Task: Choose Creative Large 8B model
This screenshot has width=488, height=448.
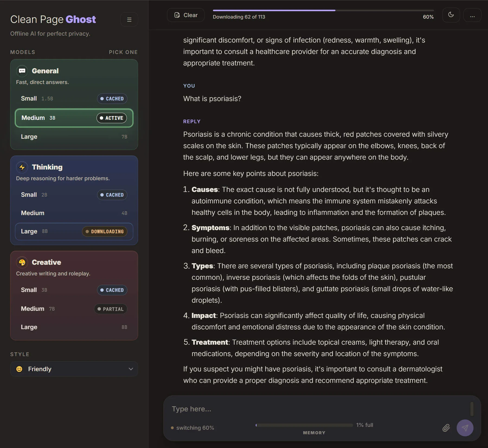Action: (x=74, y=327)
